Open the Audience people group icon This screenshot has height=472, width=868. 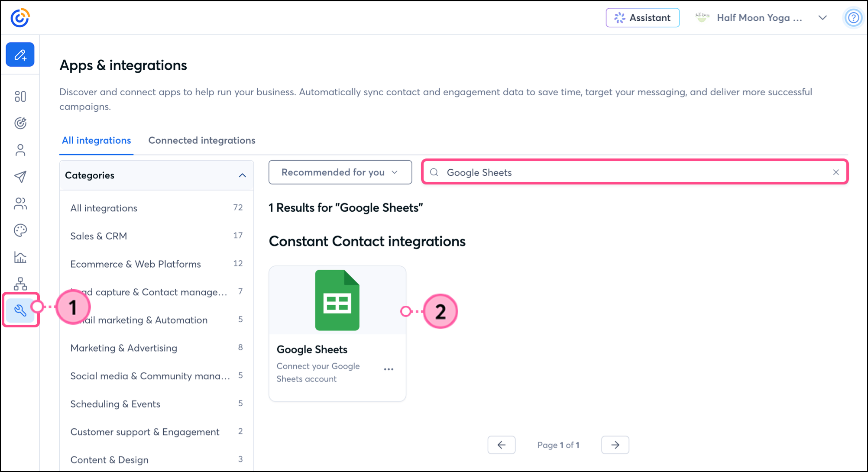[x=20, y=204]
